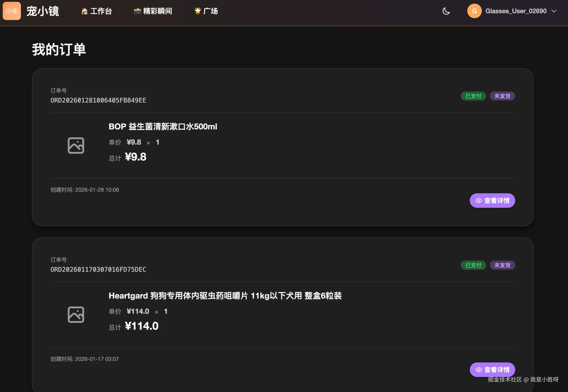Click the Heartgard product image placeholder
Image resolution: width=568 pixels, height=392 pixels.
pyautogui.click(x=76, y=315)
